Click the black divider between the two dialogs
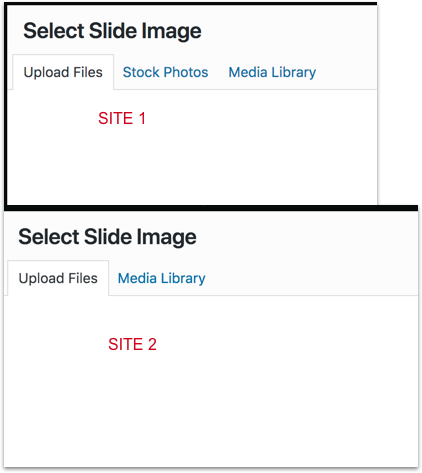 click(211, 208)
